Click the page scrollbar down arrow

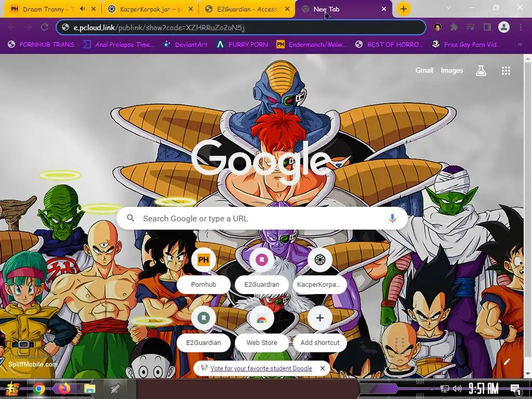(528, 374)
